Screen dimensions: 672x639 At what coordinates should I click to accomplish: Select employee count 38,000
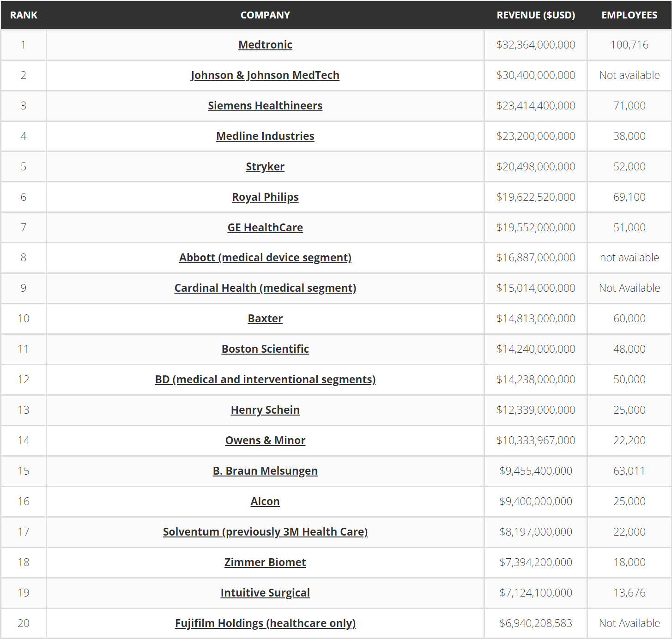(x=630, y=136)
